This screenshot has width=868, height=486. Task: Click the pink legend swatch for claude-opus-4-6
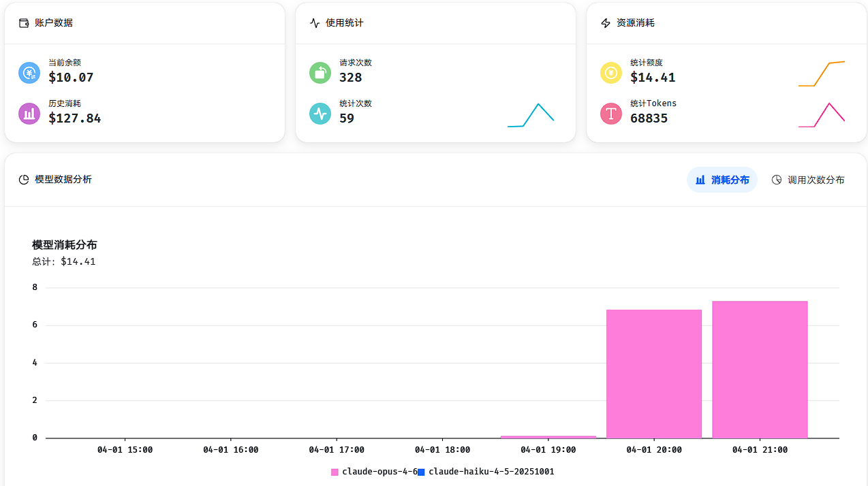(x=335, y=472)
